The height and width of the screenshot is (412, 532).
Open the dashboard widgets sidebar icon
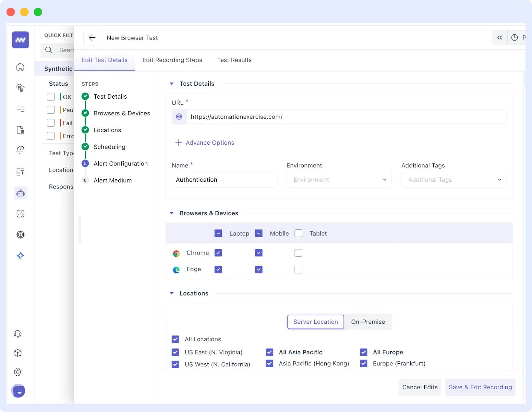(20, 172)
